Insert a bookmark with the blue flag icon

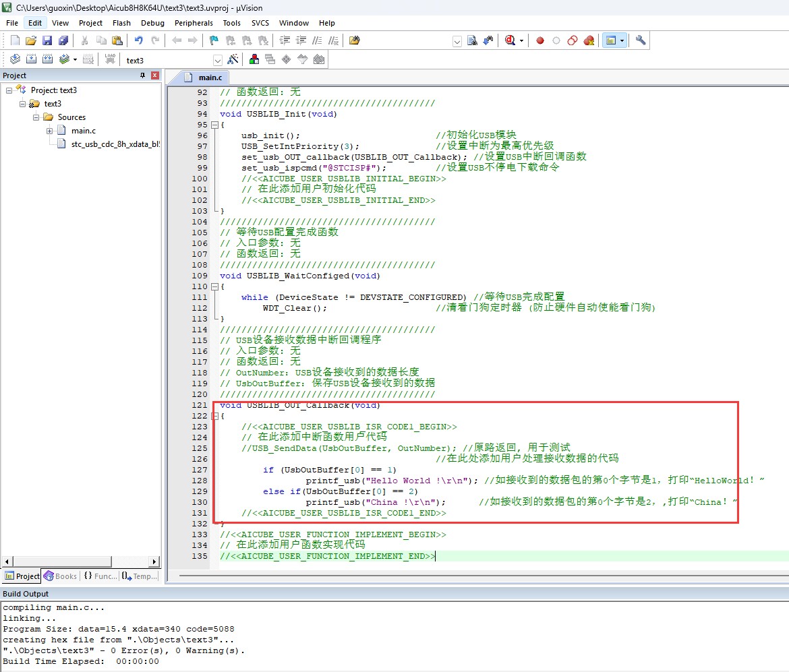tap(214, 40)
